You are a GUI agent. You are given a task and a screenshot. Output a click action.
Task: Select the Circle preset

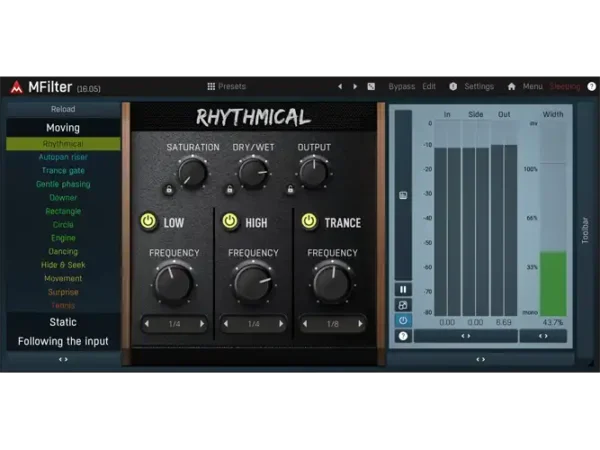pyautogui.click(x=63, y=225)
